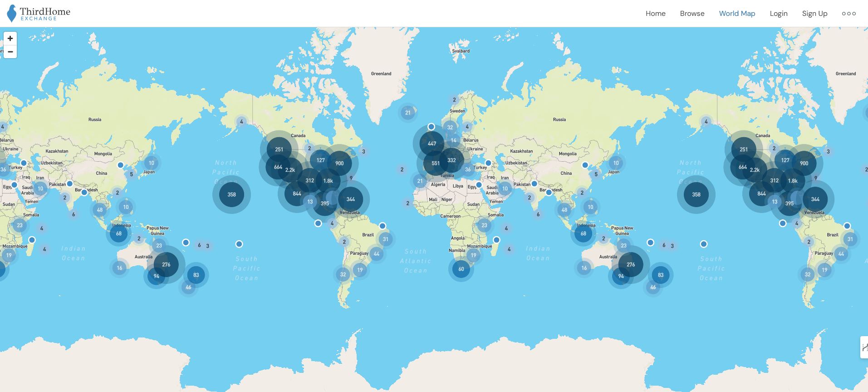Open the 2.2k cluster on left map copy
This screenshot has height=392, width=868.
pyautogui.click(x=290, y=170)
